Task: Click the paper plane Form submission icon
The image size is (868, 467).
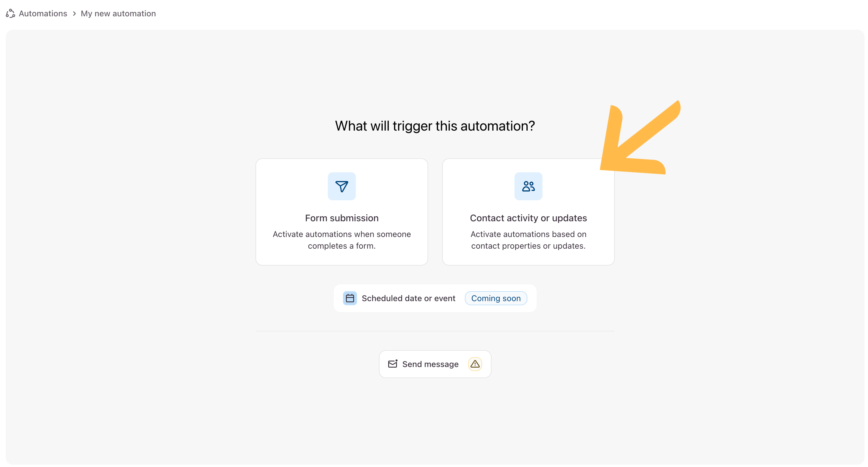Action: pyautogui.click(x=341, y=186)
